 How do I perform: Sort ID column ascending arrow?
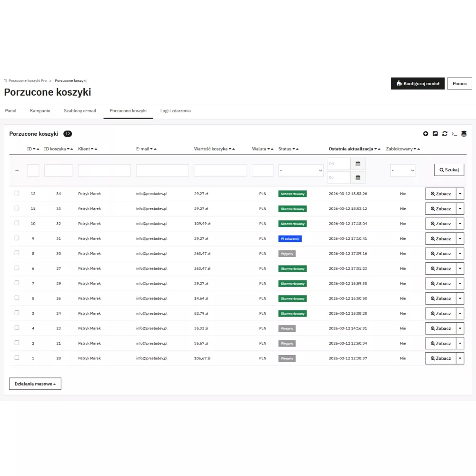tap(38, 149)
